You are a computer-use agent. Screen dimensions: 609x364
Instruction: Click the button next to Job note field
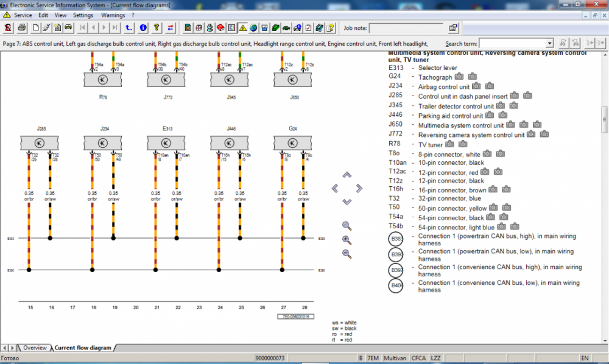(453, 28)
